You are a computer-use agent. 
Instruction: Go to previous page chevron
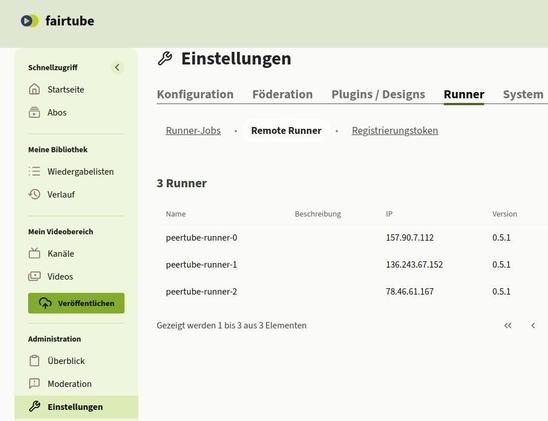(533, 326)
